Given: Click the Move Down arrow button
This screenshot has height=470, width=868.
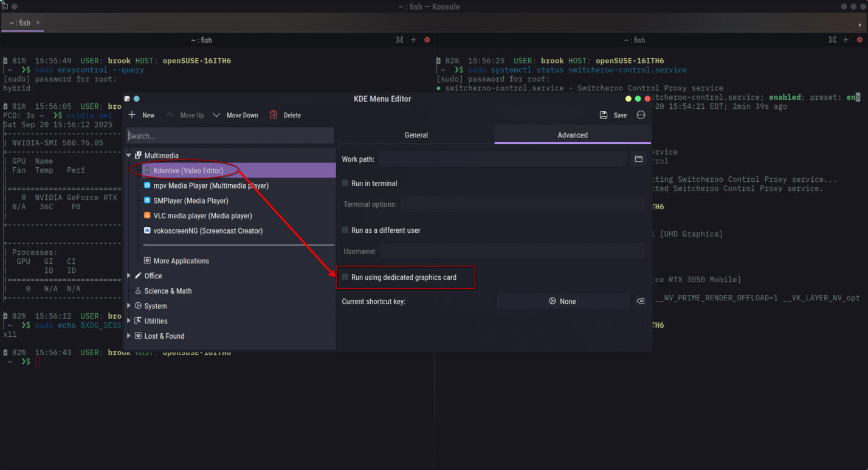Looking at the screenshot, I should 217,115.
